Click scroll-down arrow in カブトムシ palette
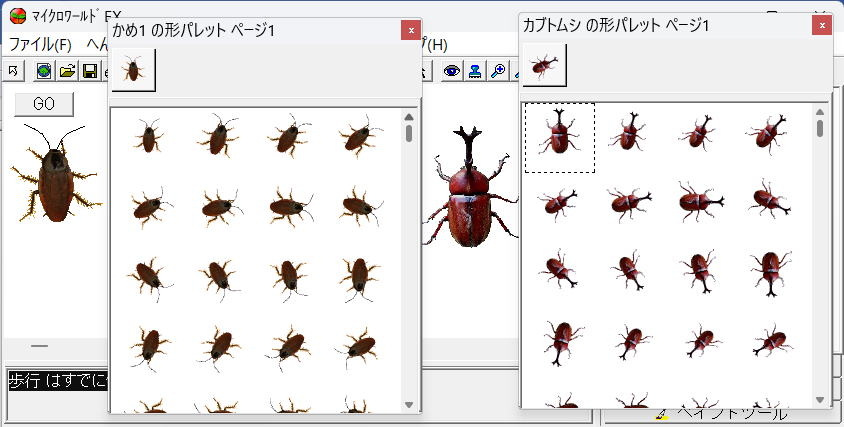Screen dimensions: 844x427 820,400
